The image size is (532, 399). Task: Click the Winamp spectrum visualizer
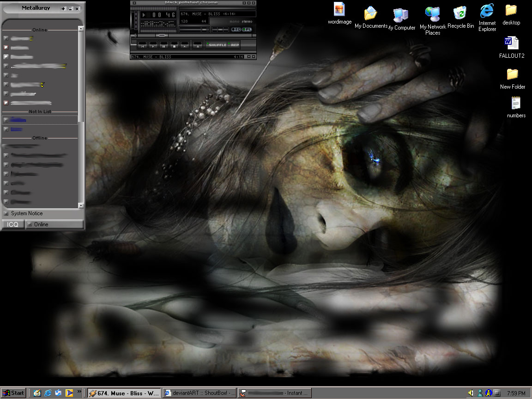pyautogui.click(x=158, y=24)
